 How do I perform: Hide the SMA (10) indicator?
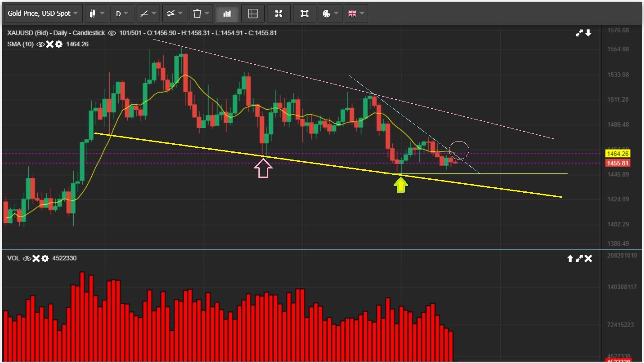pos(40,44)
